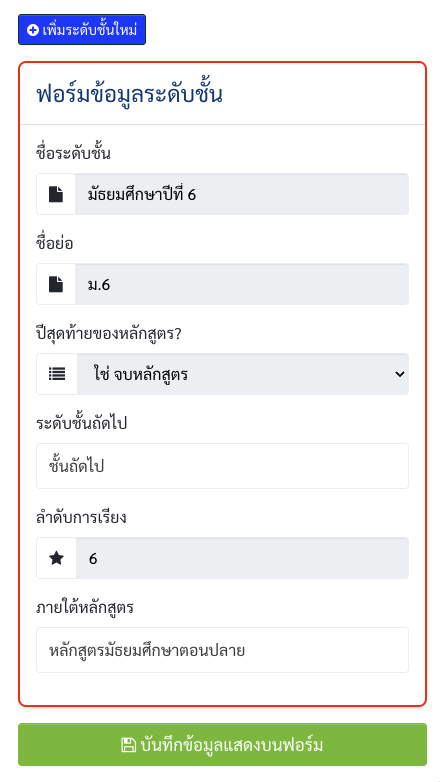Click list icon beside ใช่ จบหลักสูตร

coord(57,374)
